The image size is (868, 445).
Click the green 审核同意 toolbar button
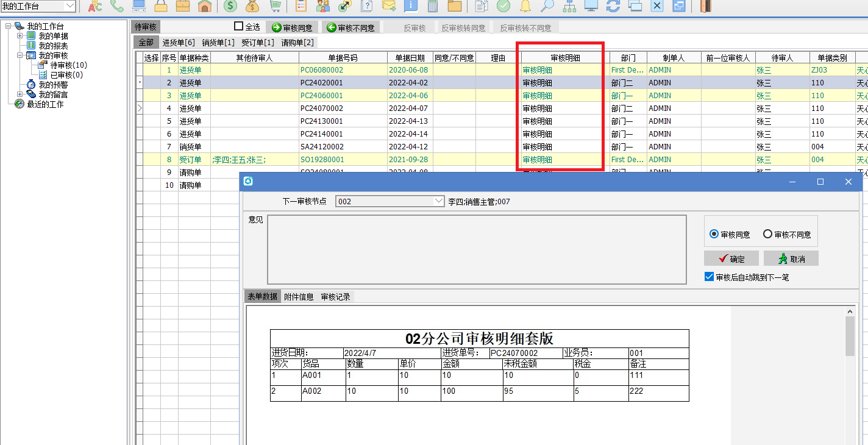tap(293, 27)
